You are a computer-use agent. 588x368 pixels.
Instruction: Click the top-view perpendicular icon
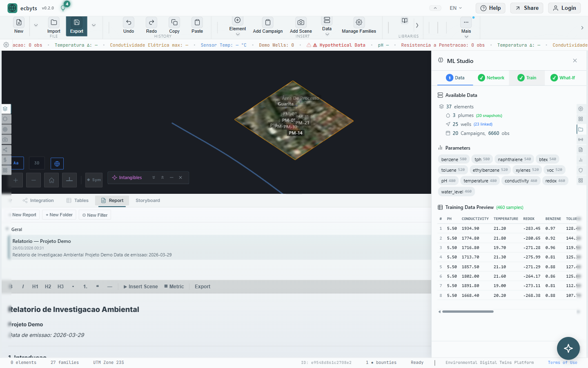click(69, 180)
